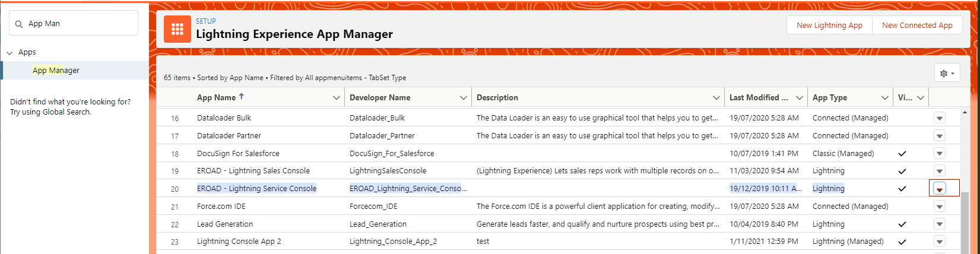Open row actions for EROAD - Lightning Service Console
The image size is (980, 254).
coord(939,189)
